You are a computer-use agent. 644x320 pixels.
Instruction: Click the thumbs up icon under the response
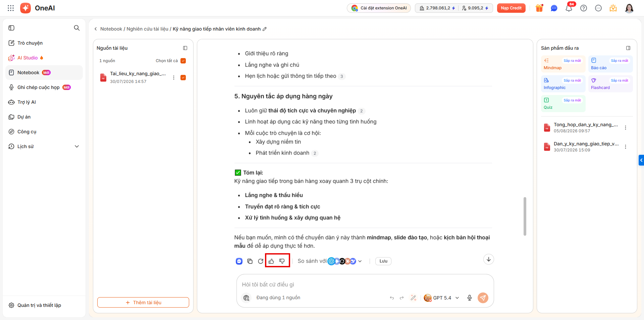tap(271, 261)
